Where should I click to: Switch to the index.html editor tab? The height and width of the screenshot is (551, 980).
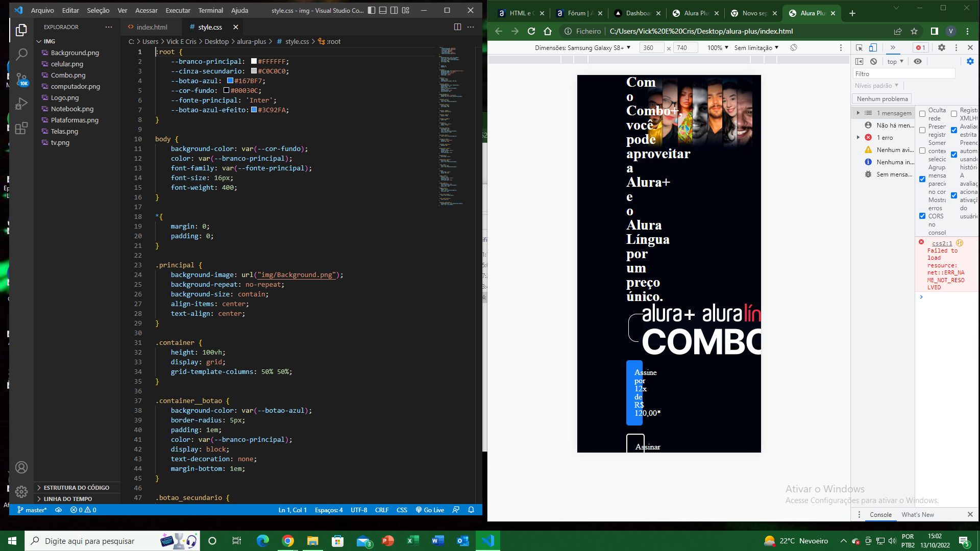[x=152, y=27]
